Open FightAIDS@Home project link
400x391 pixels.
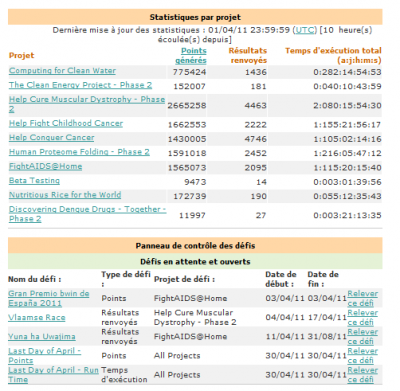pyautogui.click(x=45, y=166)
